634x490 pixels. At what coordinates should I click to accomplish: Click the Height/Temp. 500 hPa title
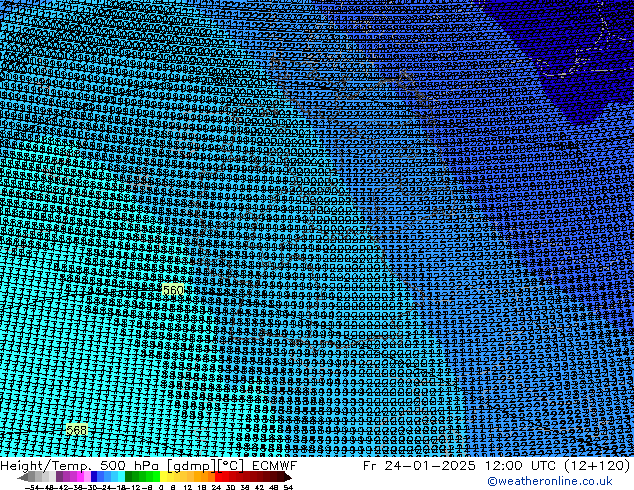click(80, 465)
